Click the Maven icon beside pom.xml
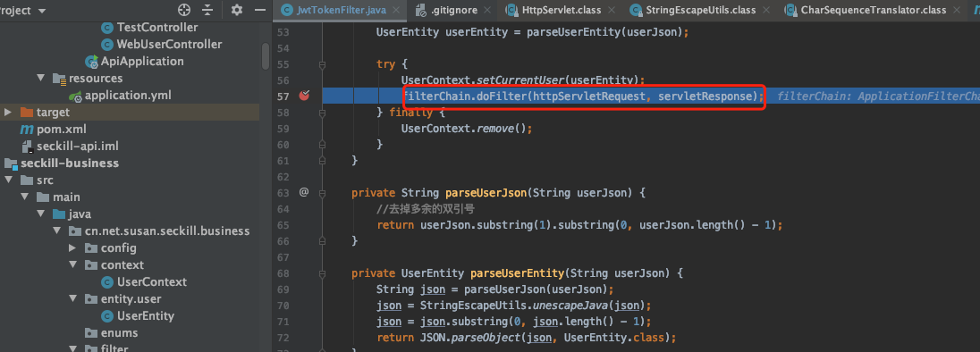 (x=27, y=130)
